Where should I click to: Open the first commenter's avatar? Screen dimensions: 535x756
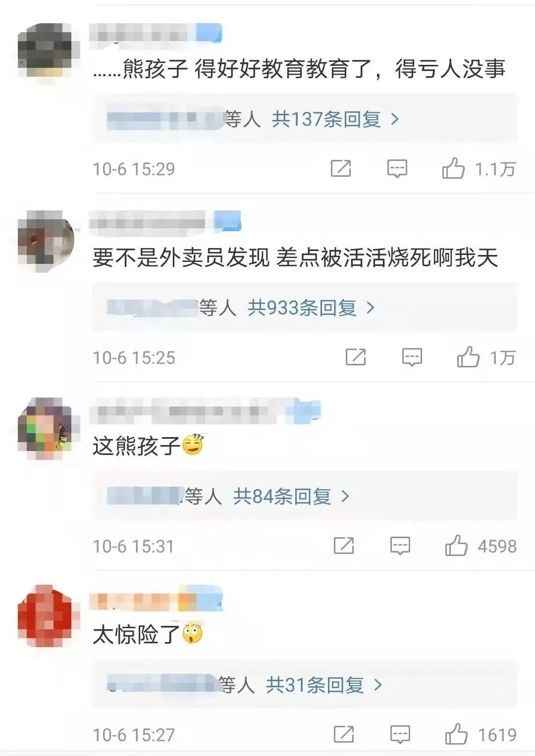click(45, 50)
